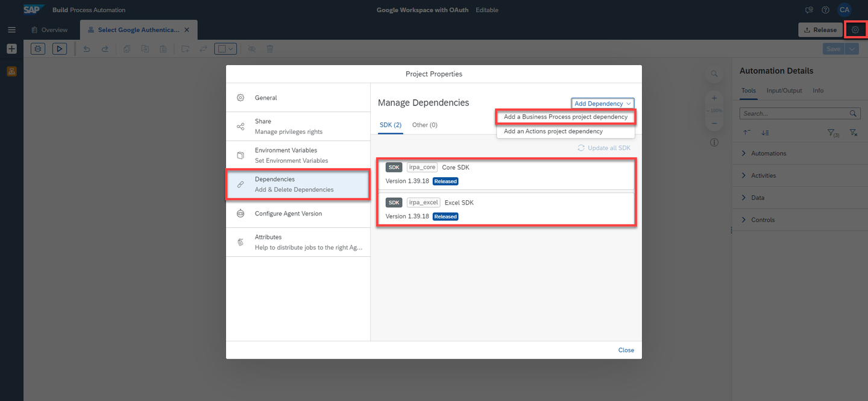The width and height of the screenshot is (868, 401).
Task: Click the Tools search input field
Action: click(794, 113)
